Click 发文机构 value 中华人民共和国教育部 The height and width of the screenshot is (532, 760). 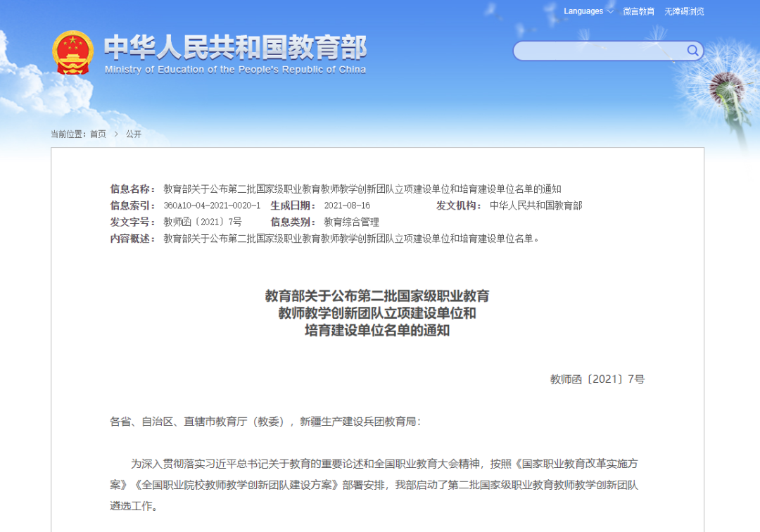(536, 205)
